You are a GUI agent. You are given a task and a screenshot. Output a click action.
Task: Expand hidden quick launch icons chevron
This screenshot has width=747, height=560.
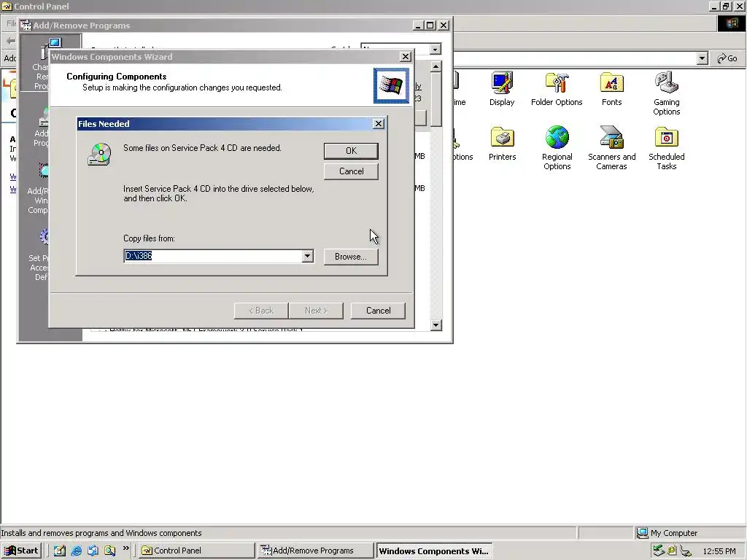125,548
